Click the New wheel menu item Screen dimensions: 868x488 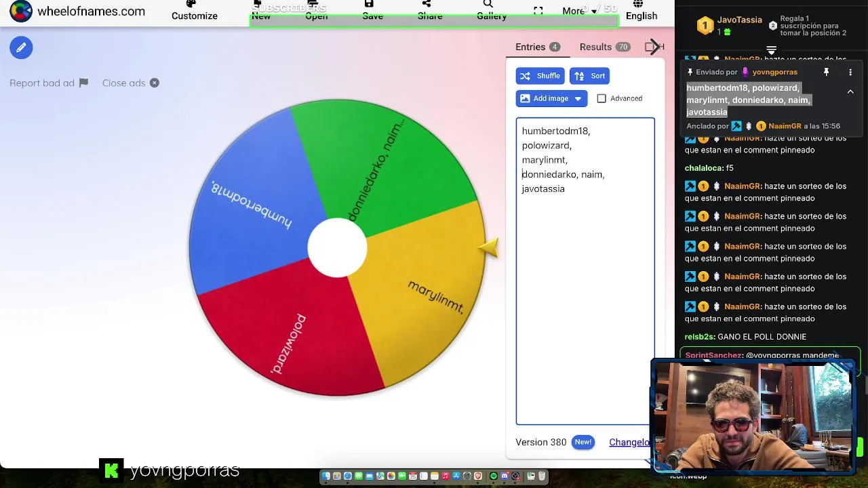pyautogui.click(x=261, y=11)
